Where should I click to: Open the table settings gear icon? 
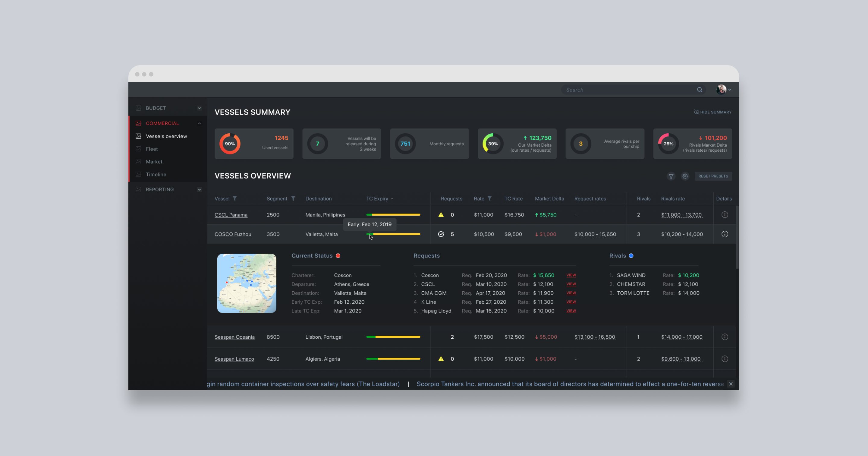point(685,176)
